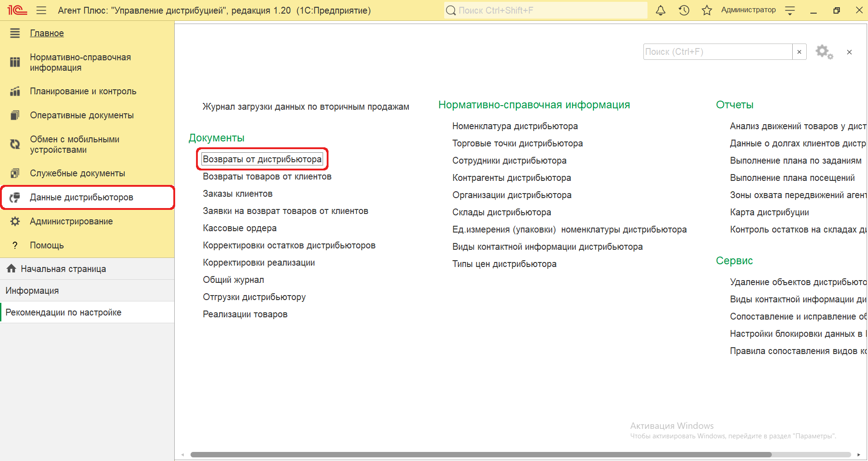Image resolution: width=868 pixels, height=461 pixels.
Task: Open service settings menu next to Администратор
Action: coord(790,10)
